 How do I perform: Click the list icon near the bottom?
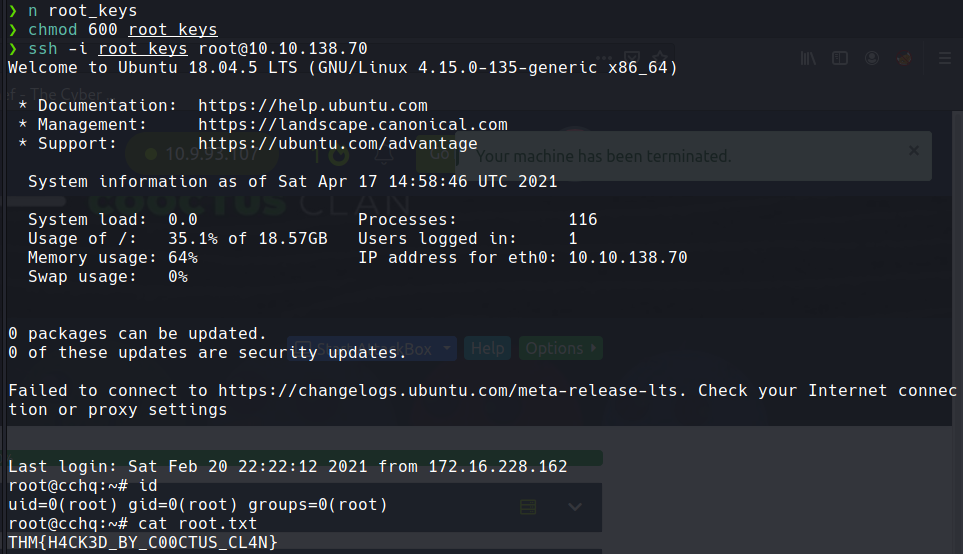(528, 508)
